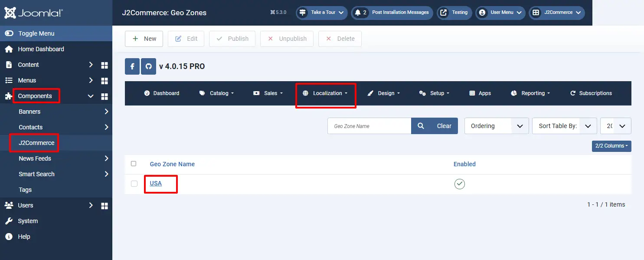Open the Sales menu
This screenshot has height=260, width=644.
click(x=268, y=93)
